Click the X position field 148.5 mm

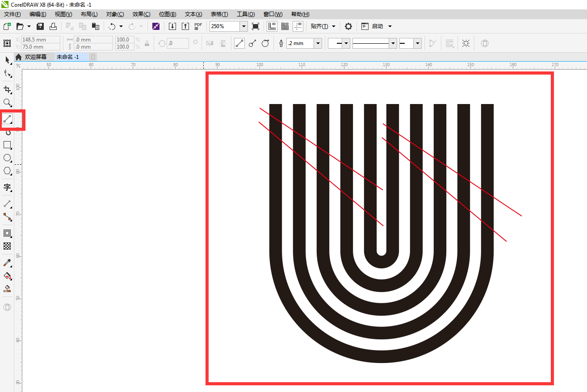tap(40, 40)
